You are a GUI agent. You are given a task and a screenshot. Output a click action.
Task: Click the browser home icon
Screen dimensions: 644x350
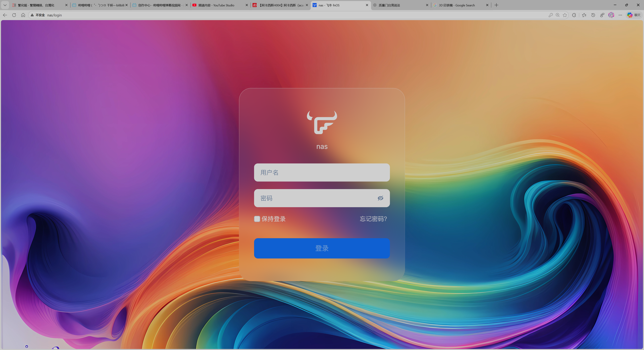pos(23,15)
